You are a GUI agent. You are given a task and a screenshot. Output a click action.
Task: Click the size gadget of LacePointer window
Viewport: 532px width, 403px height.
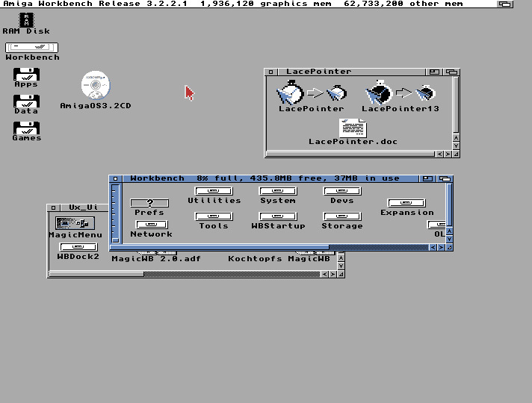(456, 154)
